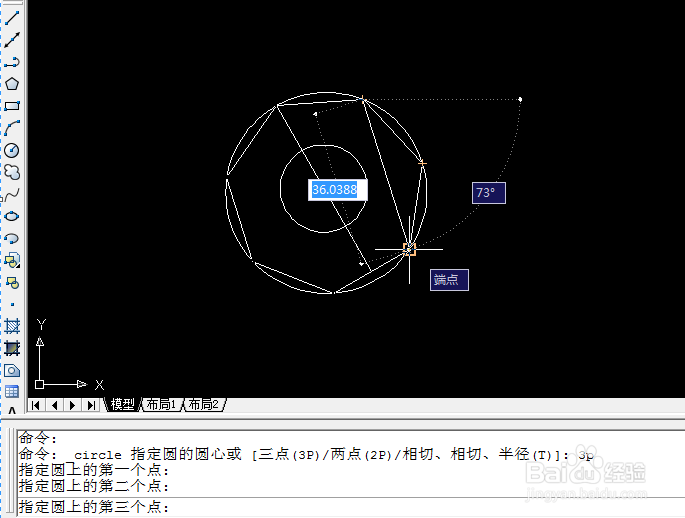
Task: Select the Ellipse tool
Action: (x=12, y=216)
